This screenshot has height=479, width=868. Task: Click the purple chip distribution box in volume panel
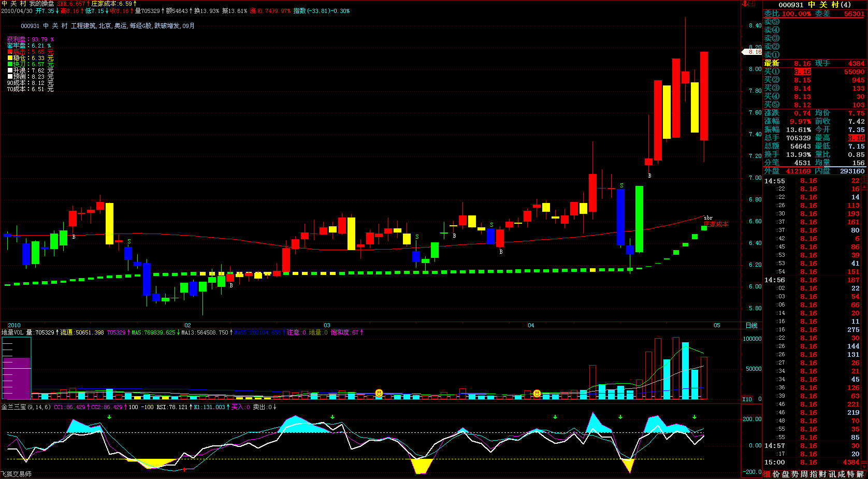(17, 378)
